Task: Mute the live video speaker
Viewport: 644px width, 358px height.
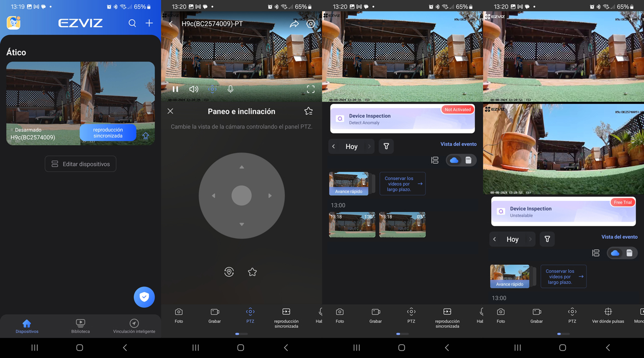Action: (x=194, y=89)
